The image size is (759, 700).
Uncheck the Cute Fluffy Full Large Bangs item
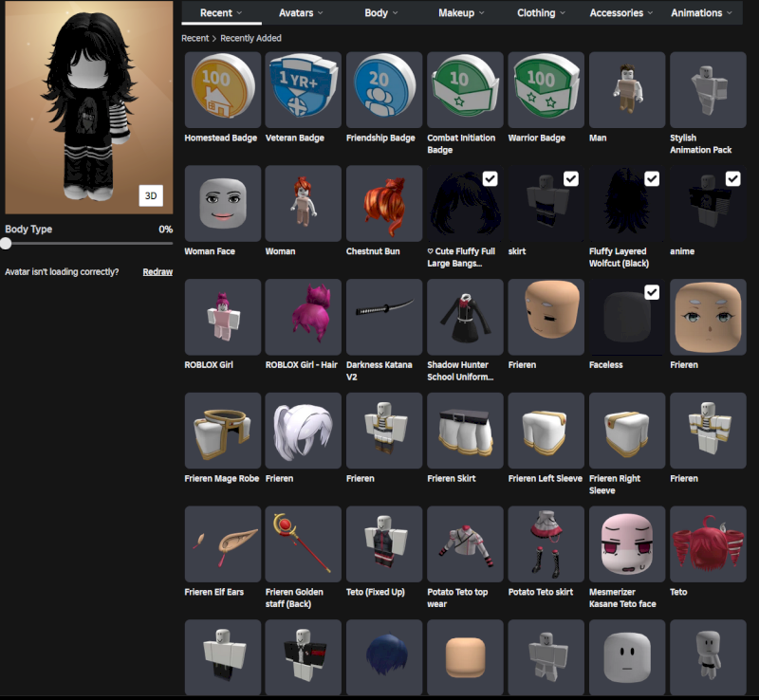point(490,178)
